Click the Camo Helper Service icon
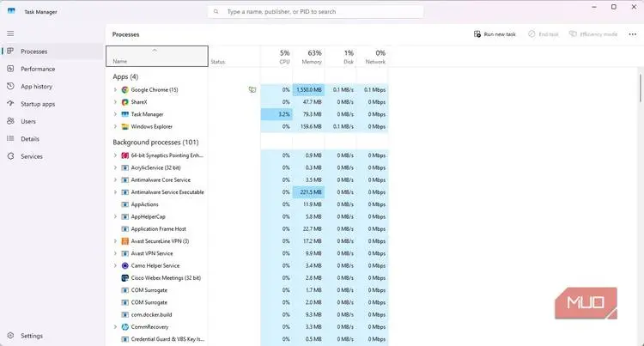 [125, 265]
